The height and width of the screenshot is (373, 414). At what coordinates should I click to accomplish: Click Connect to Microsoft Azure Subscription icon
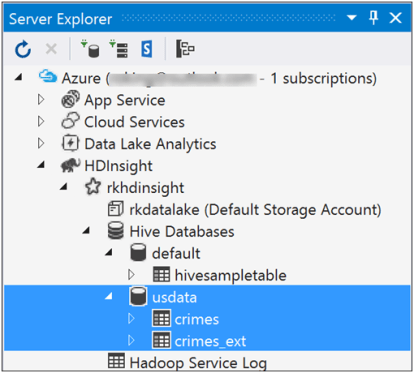point(185,49)
